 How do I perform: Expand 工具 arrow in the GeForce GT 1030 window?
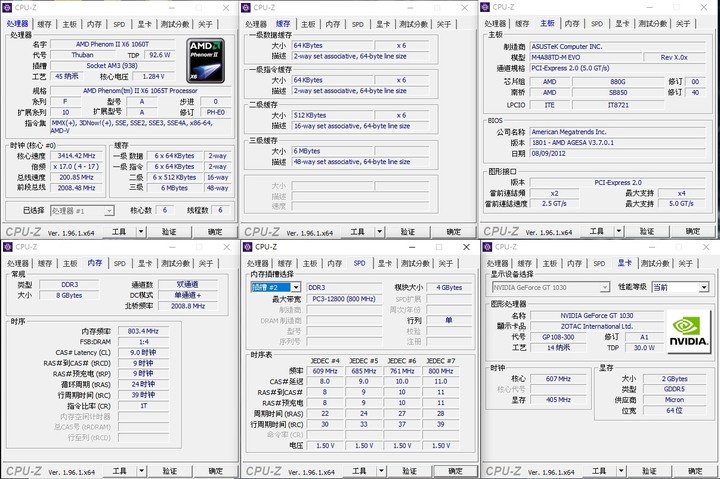click(621, 471)
